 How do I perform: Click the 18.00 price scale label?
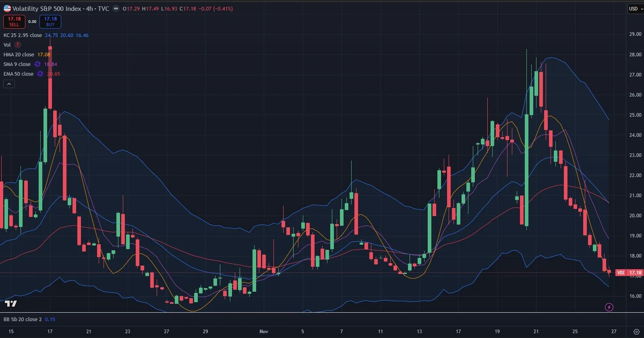click(635, 256)
